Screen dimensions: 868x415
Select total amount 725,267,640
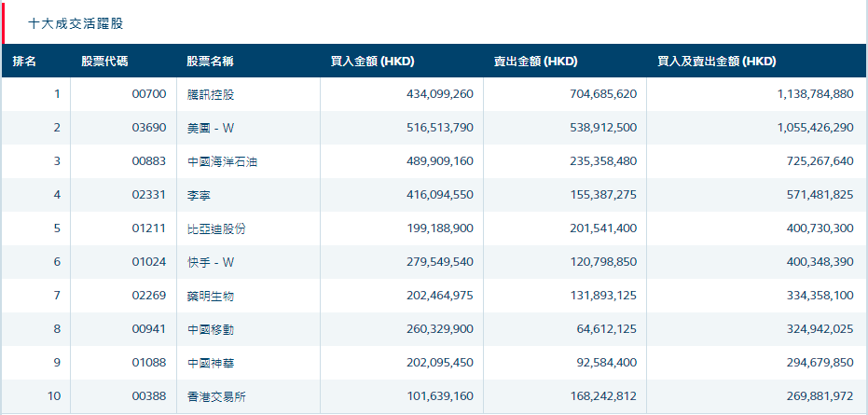(820, 161)
